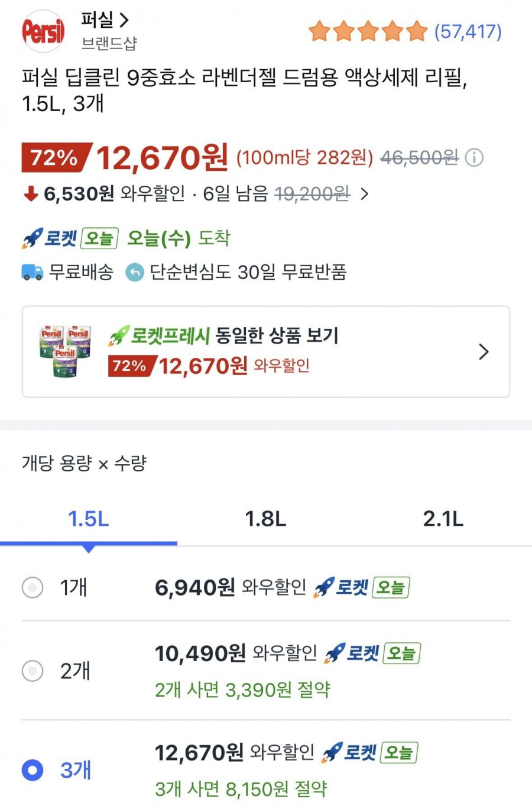Open the Persil refill product thumbnail
This screenshot has height=809, width=532.
coord(65,351)
